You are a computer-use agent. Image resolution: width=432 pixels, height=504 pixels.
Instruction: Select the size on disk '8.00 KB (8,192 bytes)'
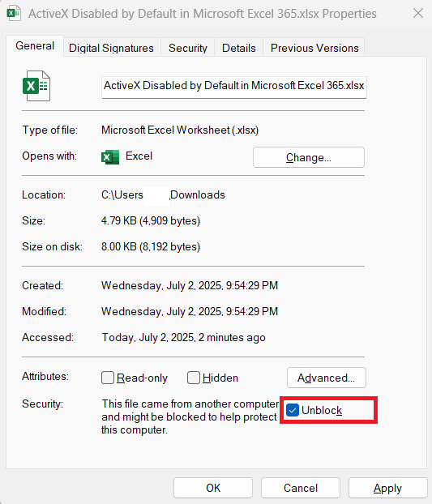tap(151, 246)
